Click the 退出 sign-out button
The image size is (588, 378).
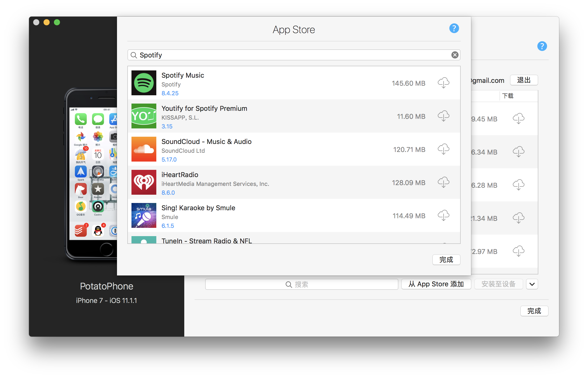click(524, 80)
